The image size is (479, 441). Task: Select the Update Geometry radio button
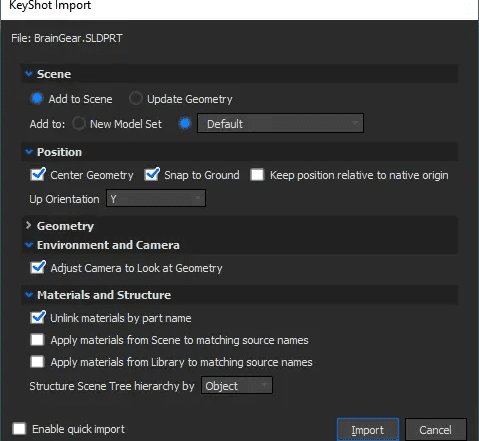pos(136,99)
